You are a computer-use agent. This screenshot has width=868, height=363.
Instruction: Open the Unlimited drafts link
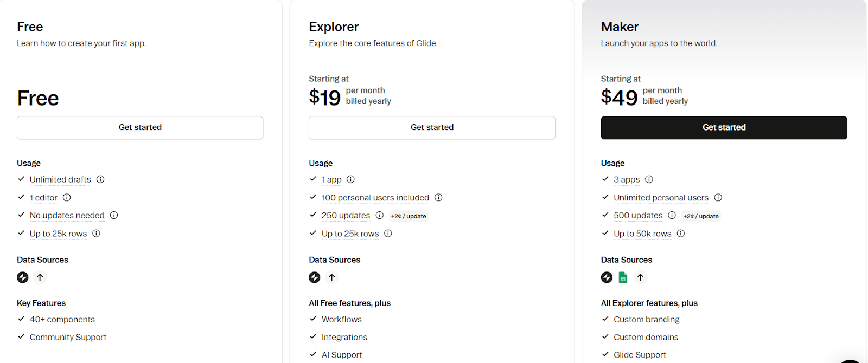click(60, 179)
